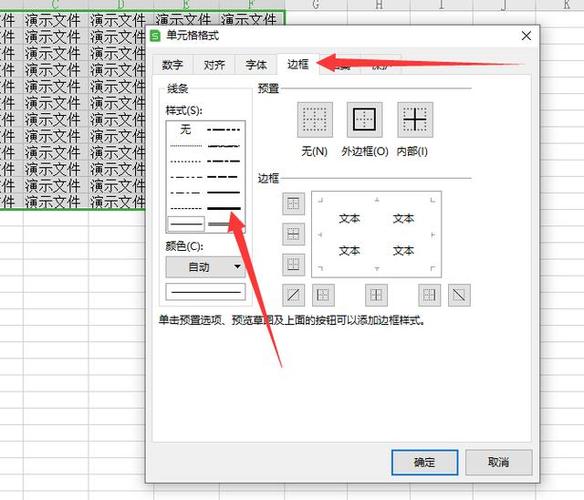The height and width of the screenshot is (500, 584).
Task: Click the 颜色(C): label
Action: coord(184,246)
